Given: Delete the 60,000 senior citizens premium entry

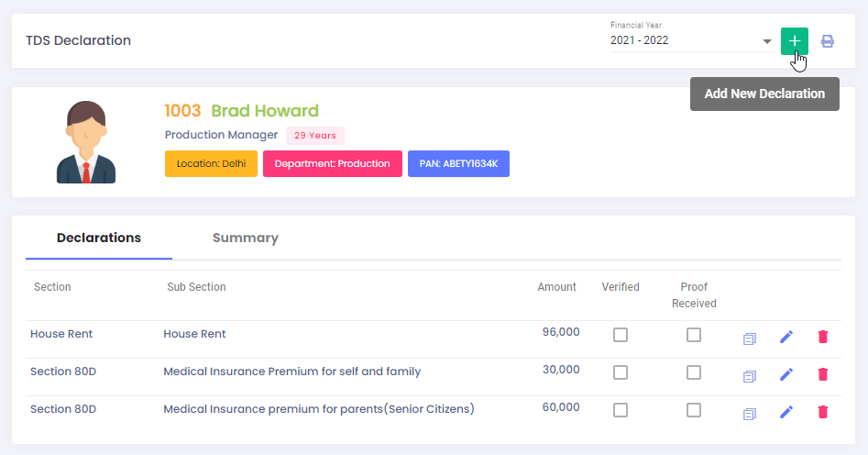Looking at the screenshot, I should pyautogui.click(x=822, y=412).
